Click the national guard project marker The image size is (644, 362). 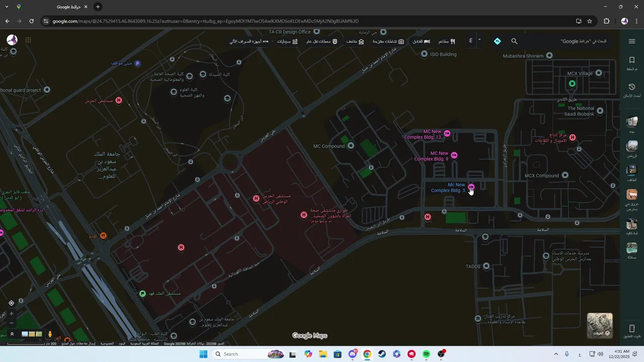[x=47, y=90]
